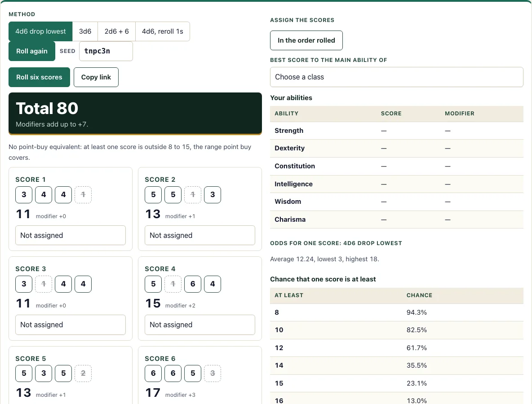Click the die showing 5 in Score 4
Image resolution: width=532 pixels, height=404 pixels.
(x=153, y=284)
